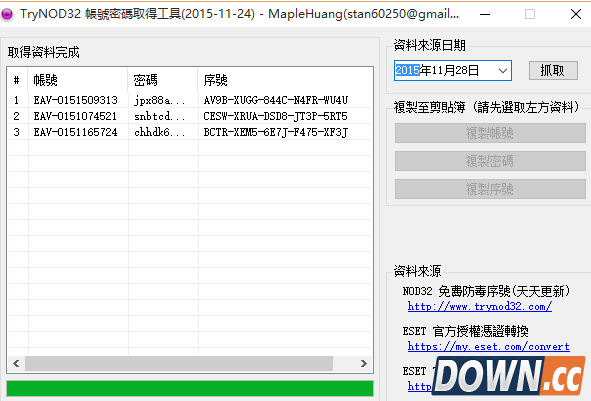This screenshot has height=401, width=591.
Task: Click the horizontal scrollbar thumb
Action: click(179, 363)
